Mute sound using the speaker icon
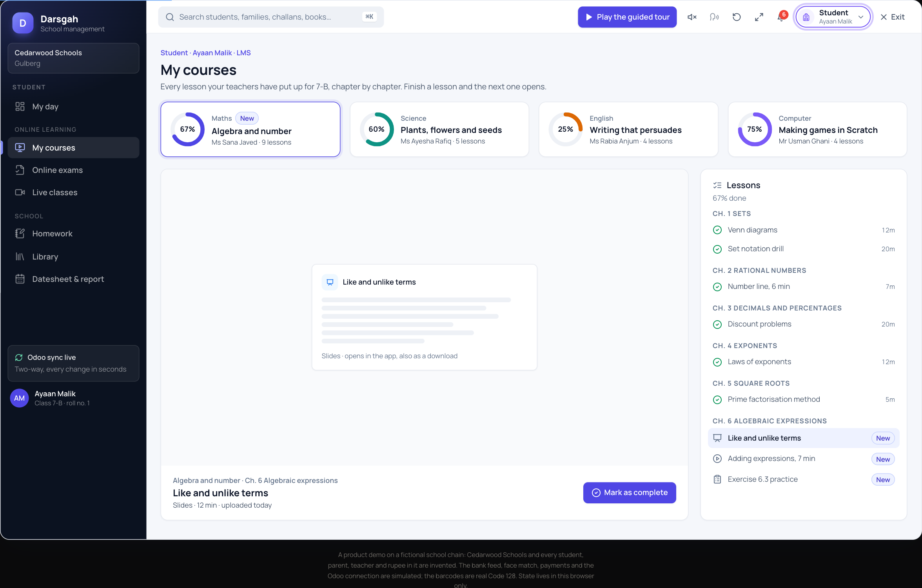The image size is (922, 588). 692,17
